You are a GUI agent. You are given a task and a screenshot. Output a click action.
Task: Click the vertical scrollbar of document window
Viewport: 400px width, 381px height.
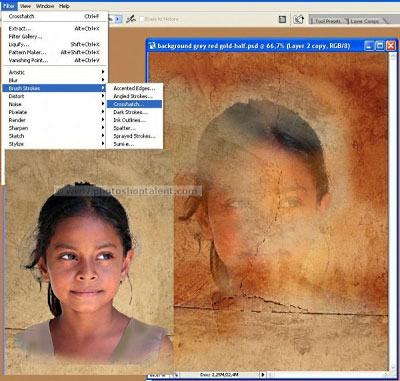pyautogui.click(x=393, y=212)
